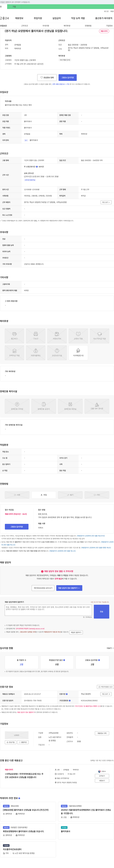
Task: Switch to the 전형방법 tab
Action: (88, 26)
